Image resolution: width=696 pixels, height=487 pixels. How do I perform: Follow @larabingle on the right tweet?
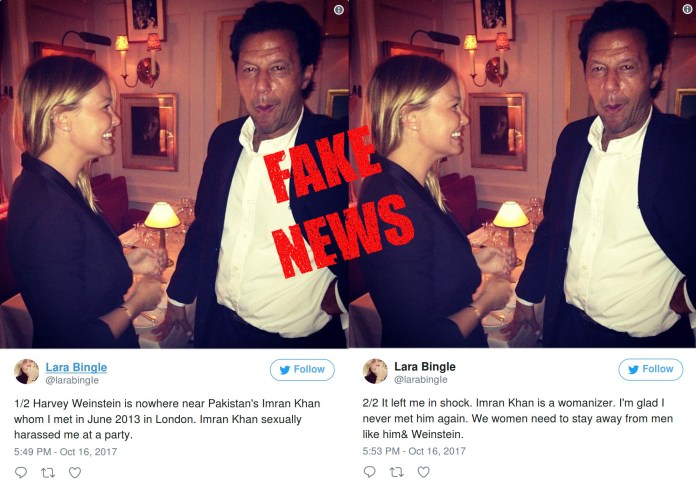651,369
